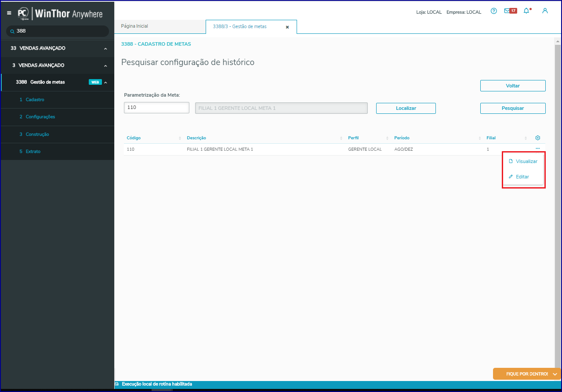Viewport: 562px width, 392px height.
Task: Click the sidebar search field with 388
Action: pyautogui.click(x=58, y=31)
